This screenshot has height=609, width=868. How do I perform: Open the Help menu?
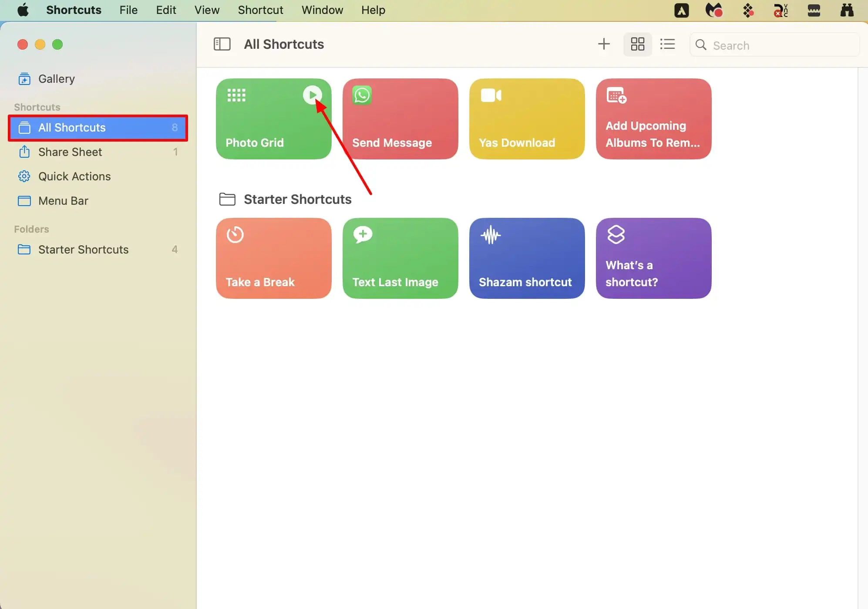[x=373, y=10]
